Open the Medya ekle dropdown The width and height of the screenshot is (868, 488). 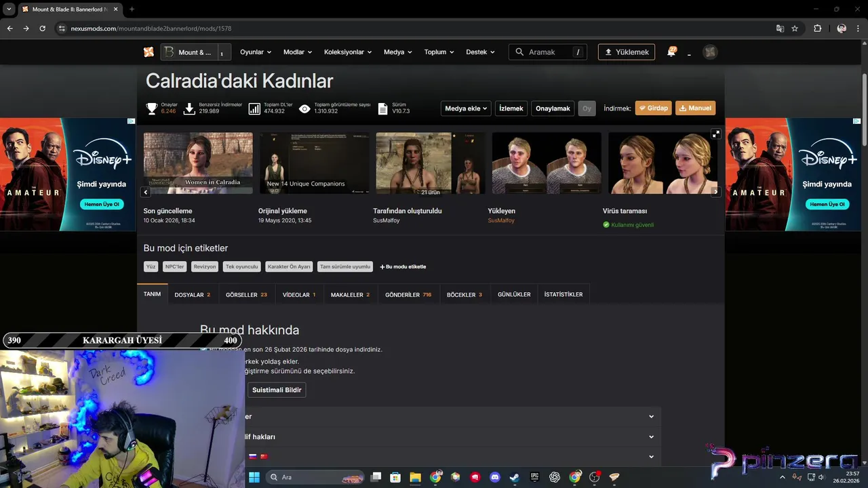[466, 108]
